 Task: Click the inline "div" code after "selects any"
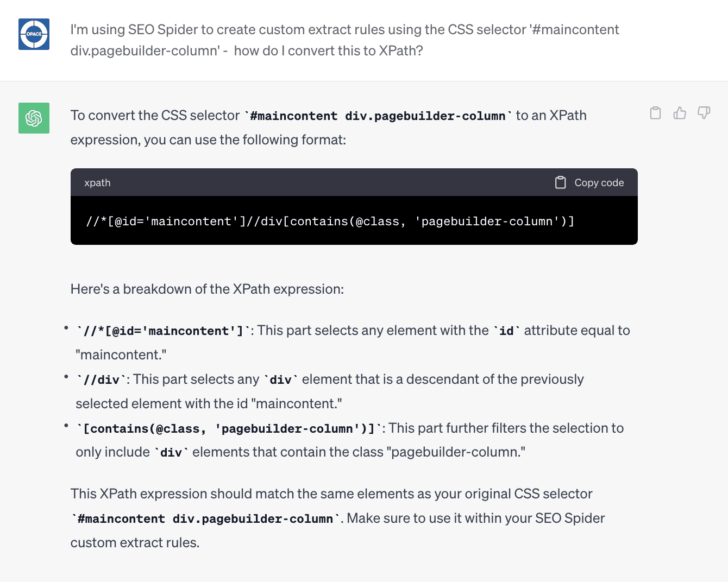pyautogui.click(x=280, y=380)
